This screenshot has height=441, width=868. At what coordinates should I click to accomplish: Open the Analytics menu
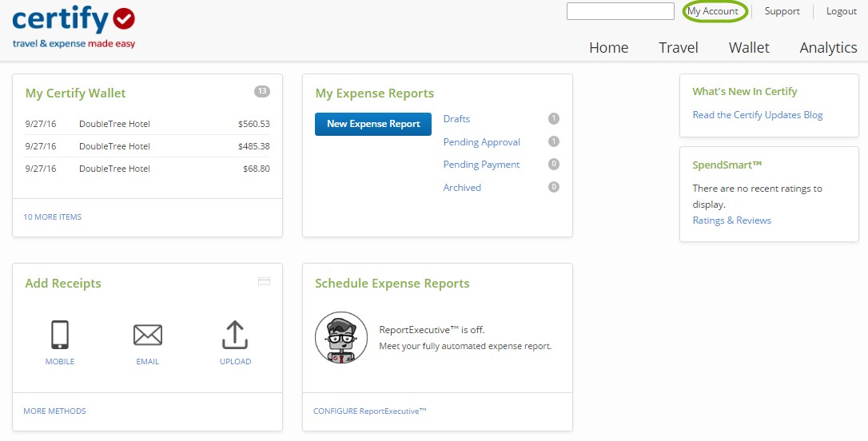828,48
